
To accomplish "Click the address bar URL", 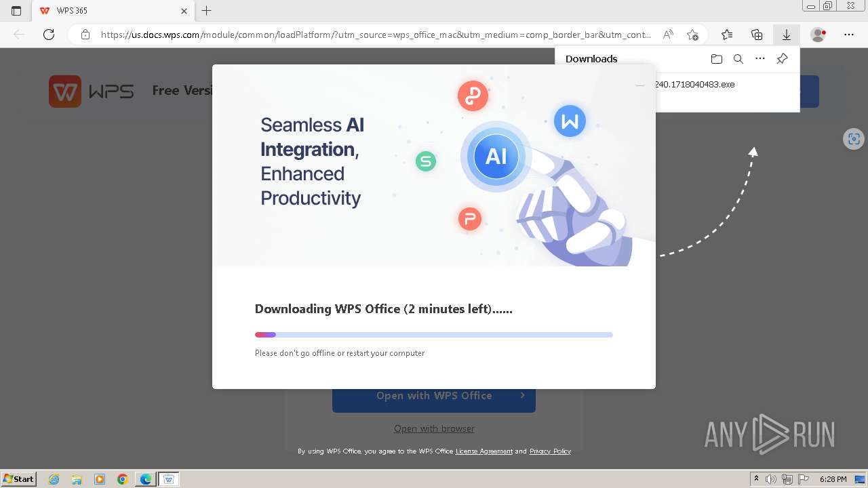I will tap(375, 35).
